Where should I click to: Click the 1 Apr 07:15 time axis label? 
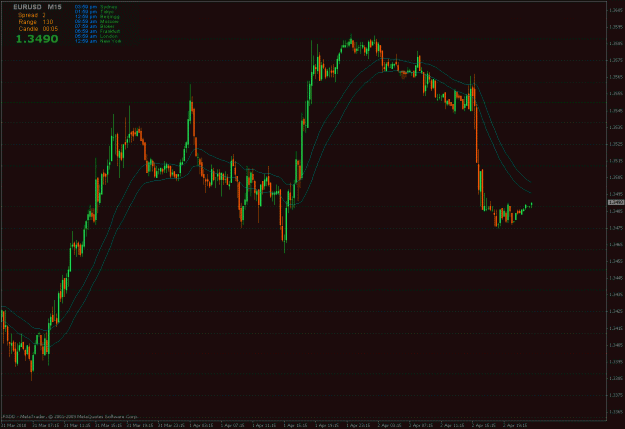(233, 425)
